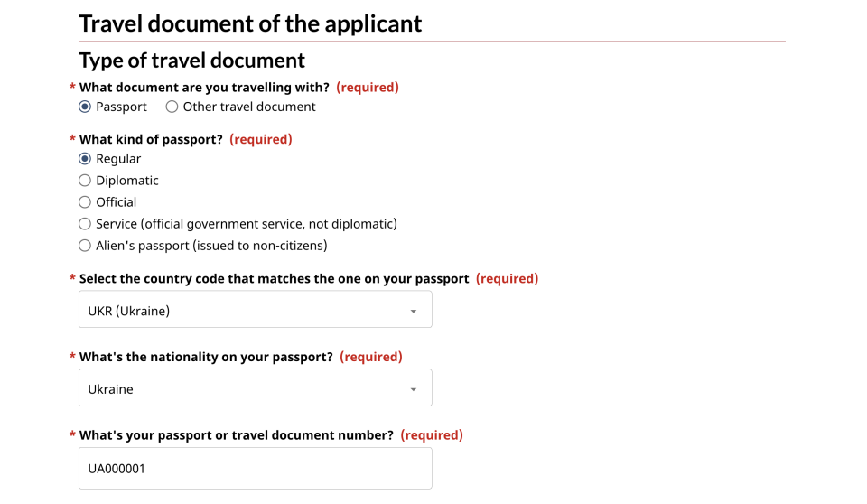Open the UKR (Ukraine) country code dropdown
Screen dimensions: 867x504
pyautogui.click(x=256, y=309)
